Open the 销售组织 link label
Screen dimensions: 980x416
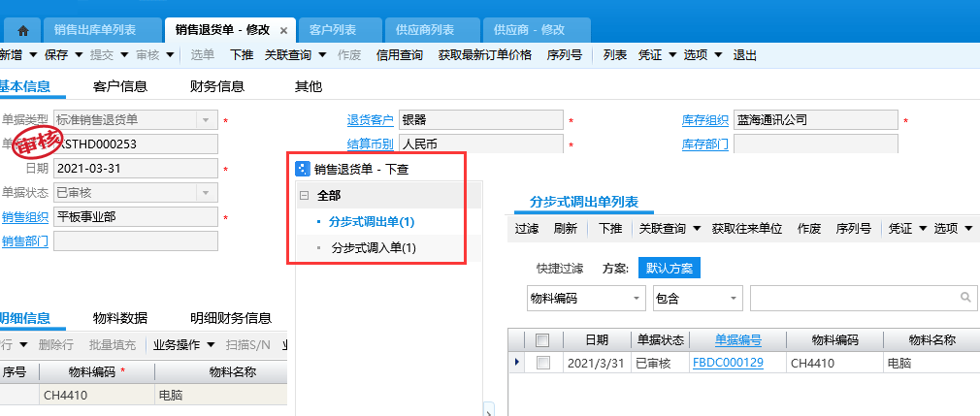pos(25,217)
